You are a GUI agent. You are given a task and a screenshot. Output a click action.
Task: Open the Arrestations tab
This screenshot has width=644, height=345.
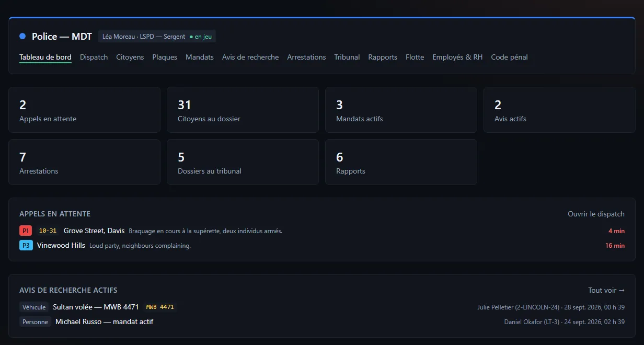click(306, 57)
